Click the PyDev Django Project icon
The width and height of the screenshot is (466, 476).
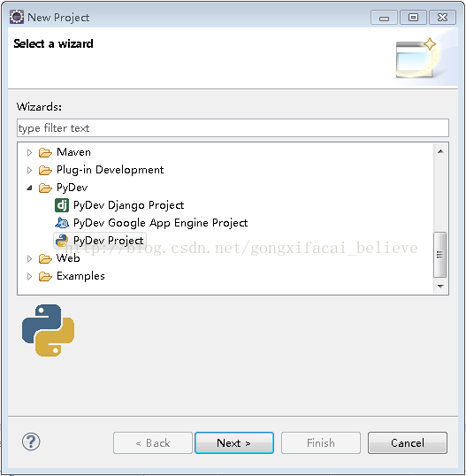[62, 205]
